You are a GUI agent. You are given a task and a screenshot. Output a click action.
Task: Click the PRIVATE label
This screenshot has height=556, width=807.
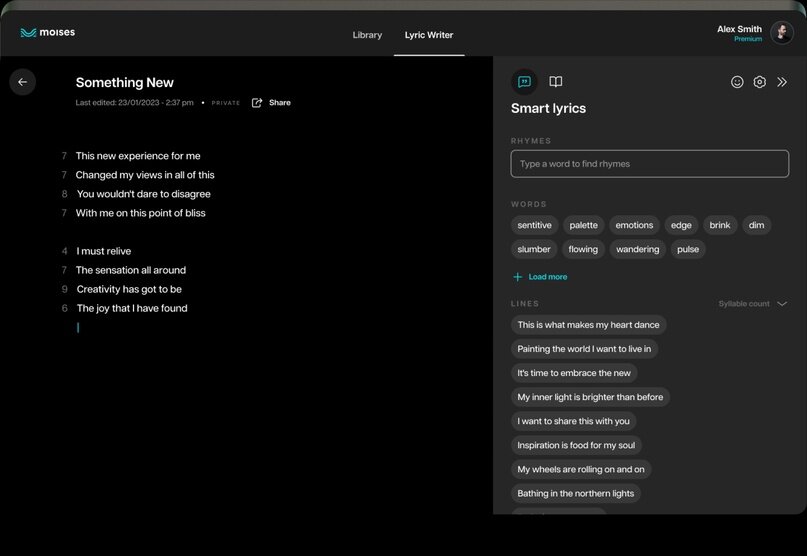pos(225,103)
